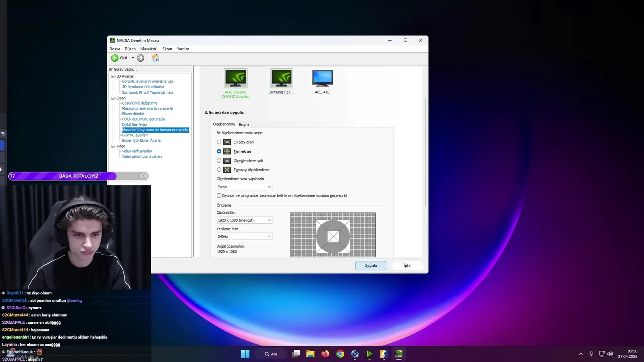Open the Düzen menu

(x=130, y=49)
